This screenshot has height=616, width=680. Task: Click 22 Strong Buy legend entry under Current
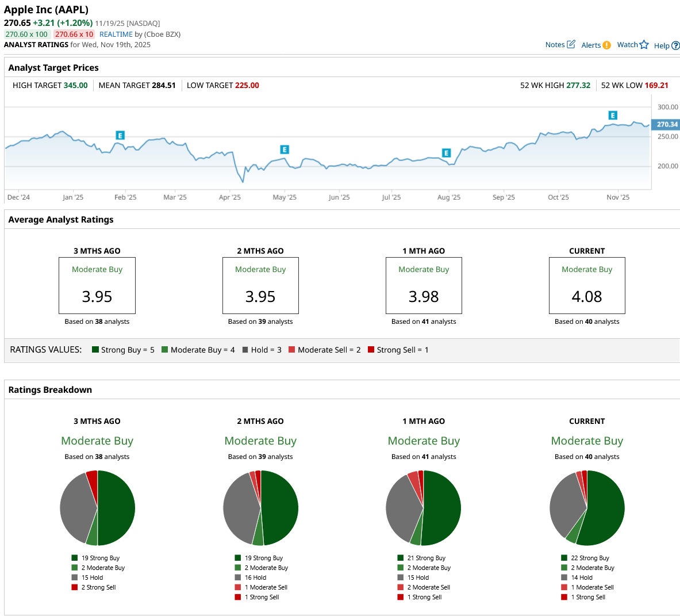click(590, 558)
